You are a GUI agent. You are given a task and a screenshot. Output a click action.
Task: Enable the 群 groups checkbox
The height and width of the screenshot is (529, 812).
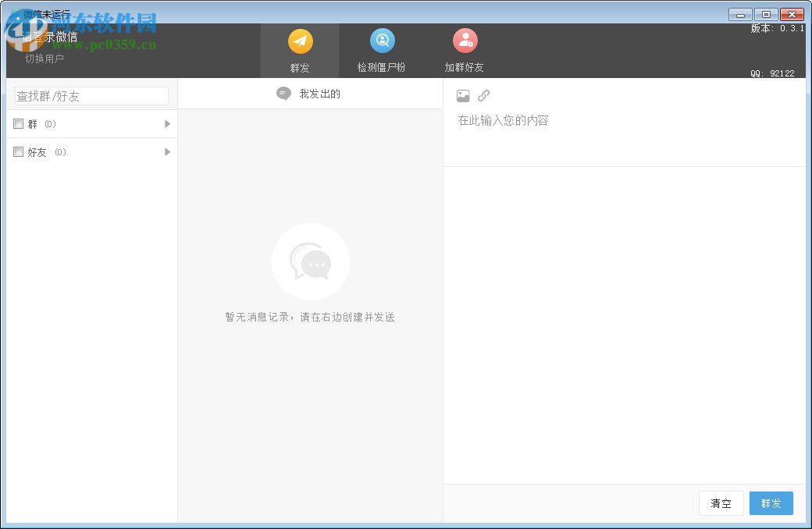[18, 123]
